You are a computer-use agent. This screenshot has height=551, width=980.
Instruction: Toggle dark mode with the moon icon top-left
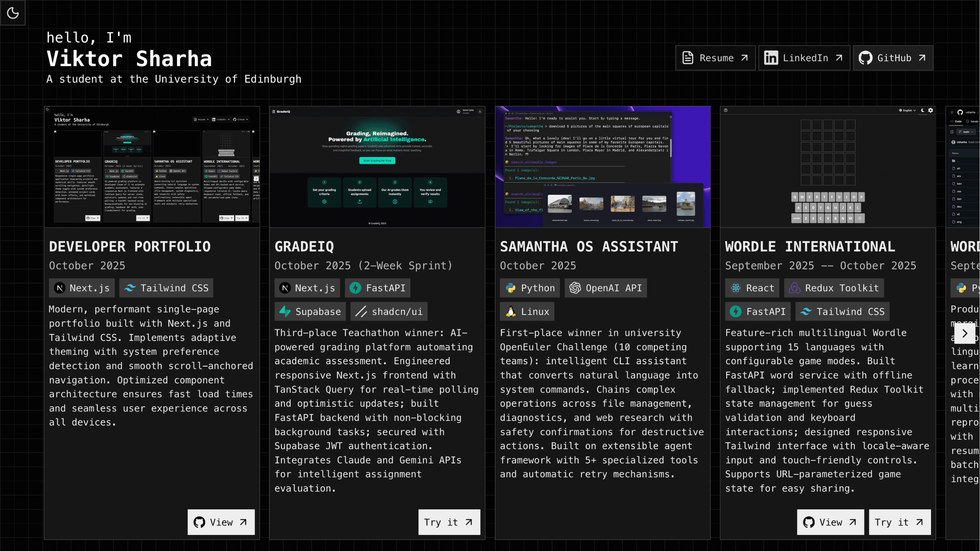click(x=13, y=13)
